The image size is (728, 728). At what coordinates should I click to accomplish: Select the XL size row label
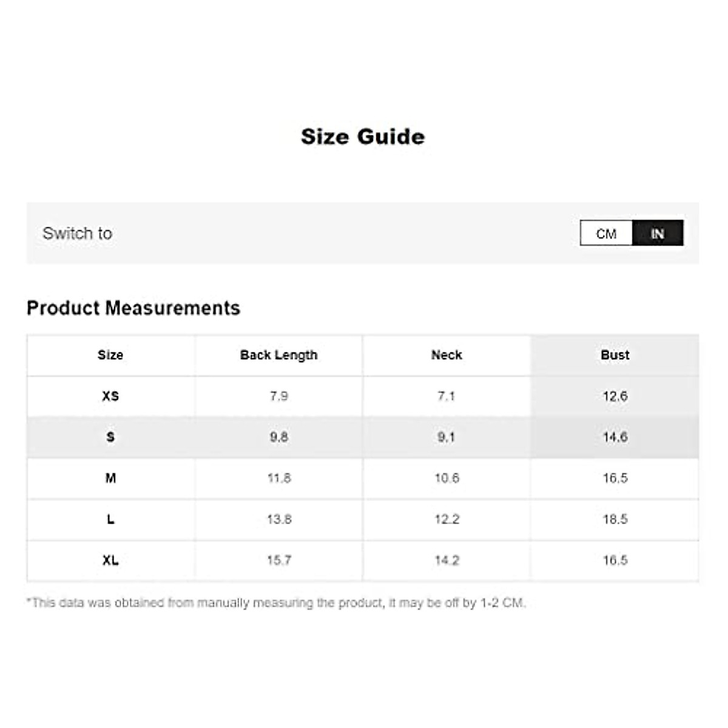click(x=110, y=560)
